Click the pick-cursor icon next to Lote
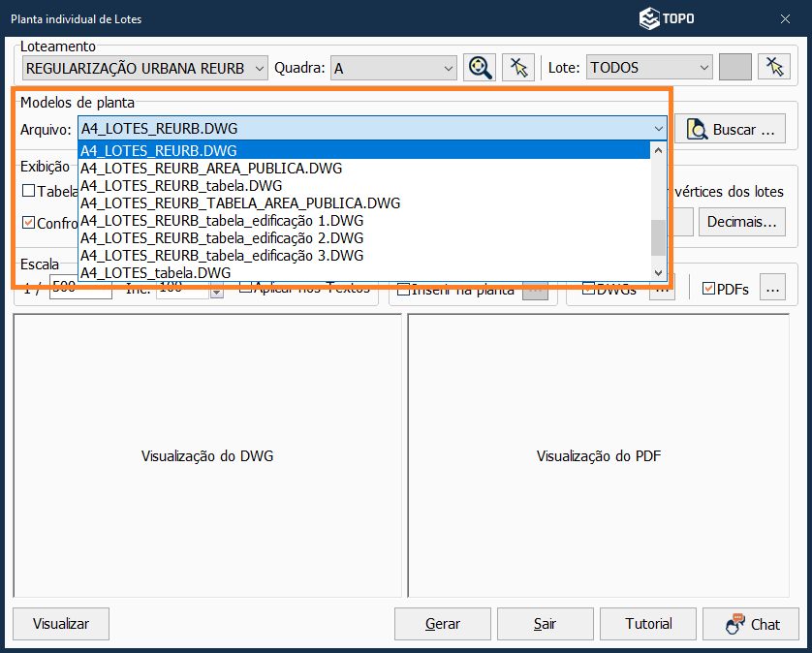Viewport: 812px width, 653px height. coord(773,67)
